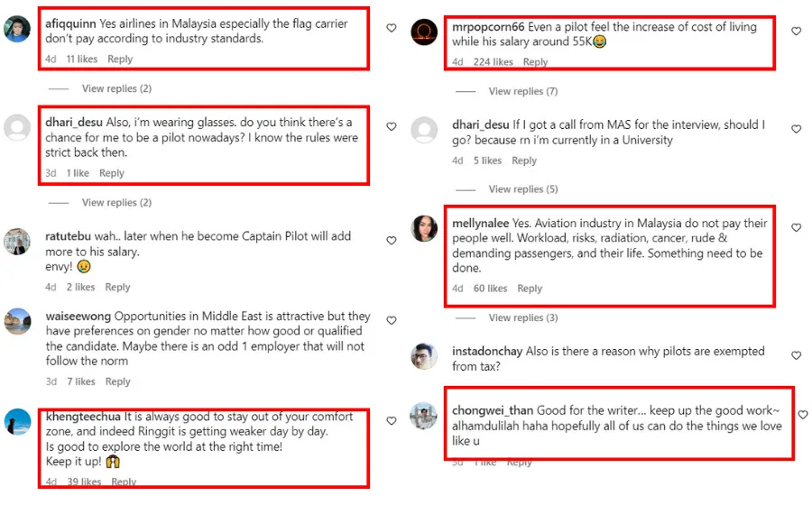
Task: Reply to mrpopcorn66's comment
Action: point(535,62)
